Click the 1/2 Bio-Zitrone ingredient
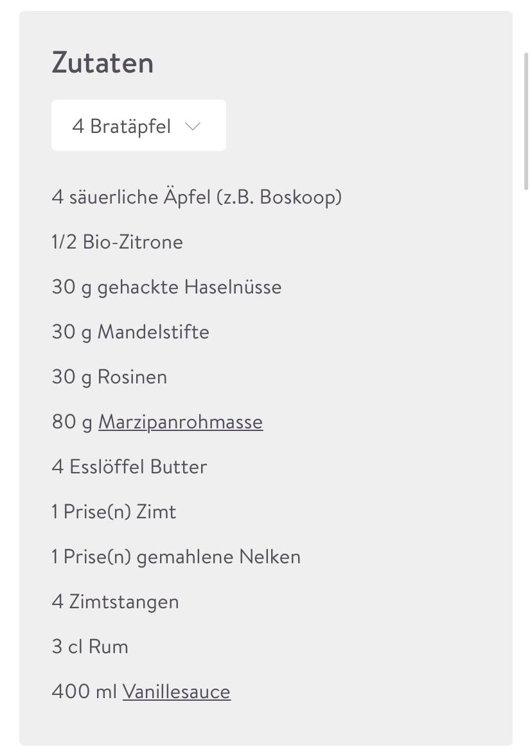Image resolution: width=532 pixels, height=756 pixels. (117, 242)
